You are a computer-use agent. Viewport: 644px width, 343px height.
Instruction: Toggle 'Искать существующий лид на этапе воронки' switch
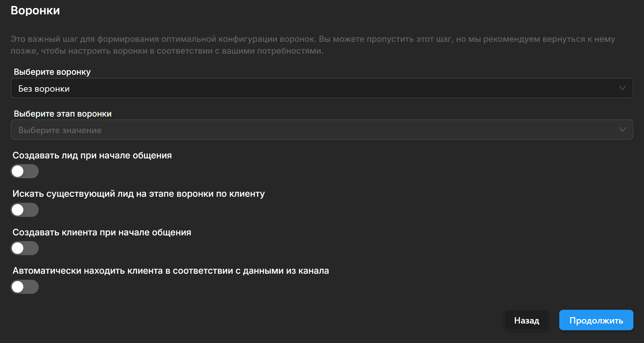[x=25, y=210]
